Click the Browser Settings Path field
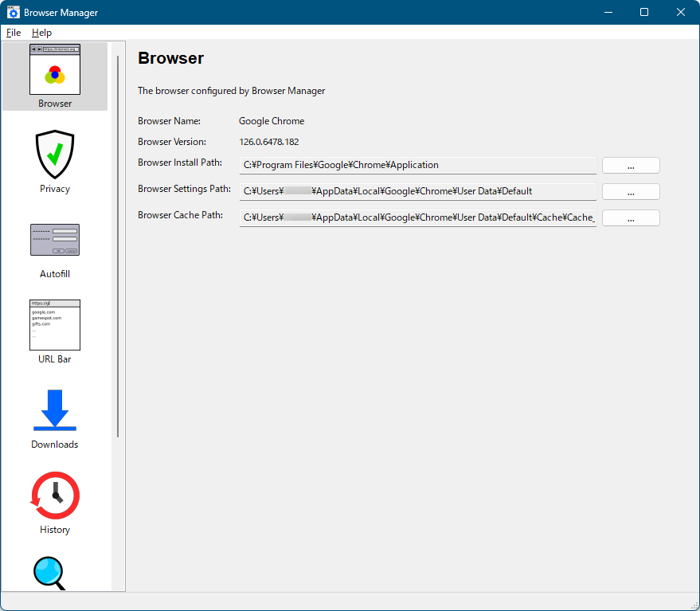The image size is (700, 611). tap(418, 192)
